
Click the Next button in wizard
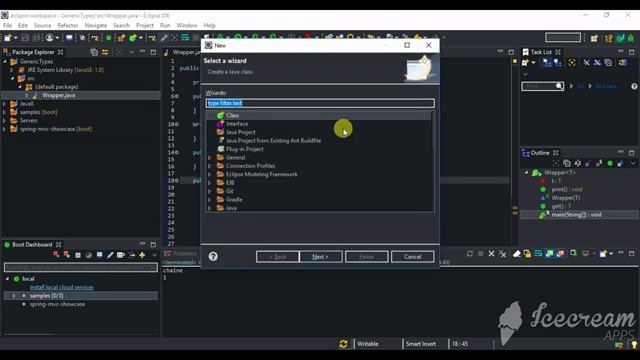pos(320,257)
